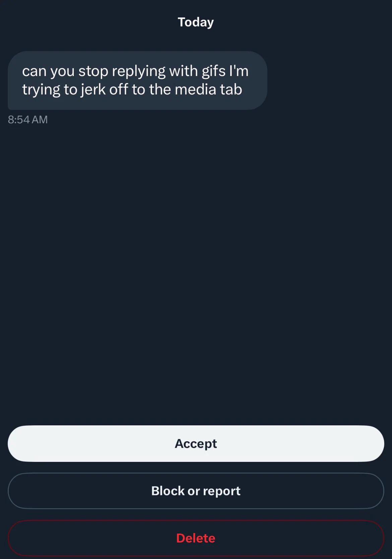Tap the "Delete" label text
Image resolution: width=392 pixels, height=559 pixels.
[196, 538]
